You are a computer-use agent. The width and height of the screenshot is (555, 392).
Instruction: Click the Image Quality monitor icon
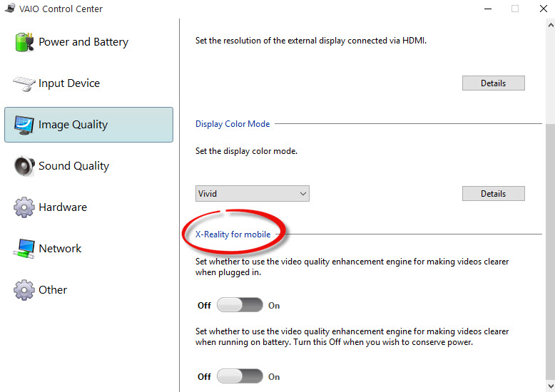[24, 125]
